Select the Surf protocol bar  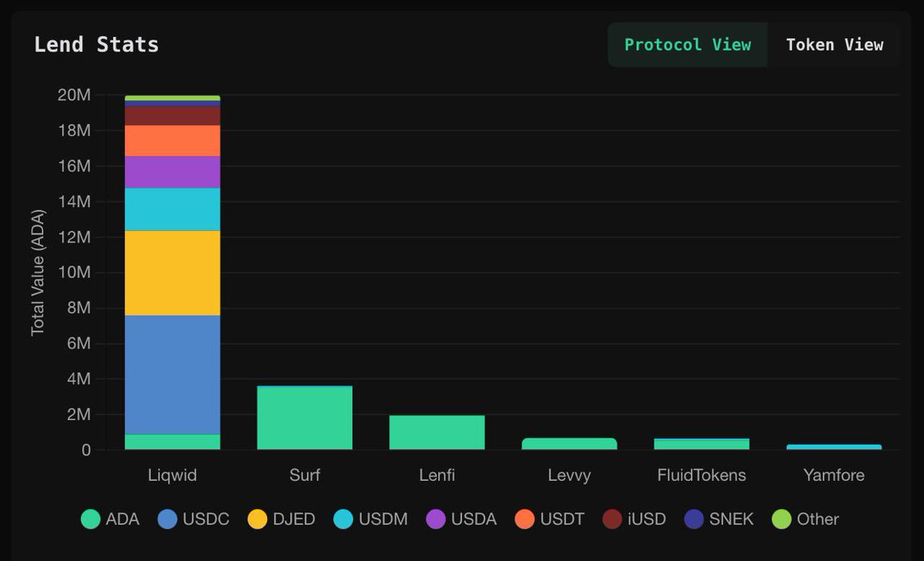(x=304, y=416)
